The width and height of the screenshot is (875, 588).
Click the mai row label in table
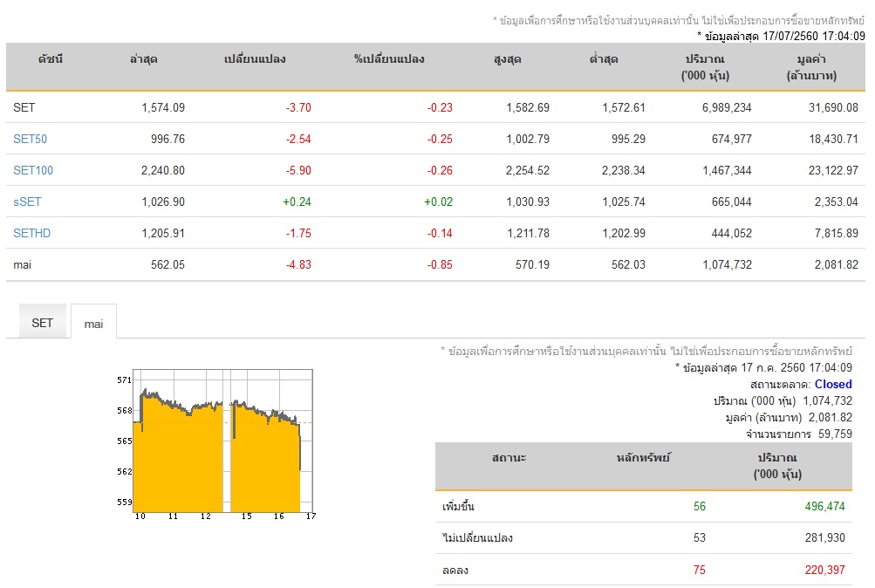(23, 265)
